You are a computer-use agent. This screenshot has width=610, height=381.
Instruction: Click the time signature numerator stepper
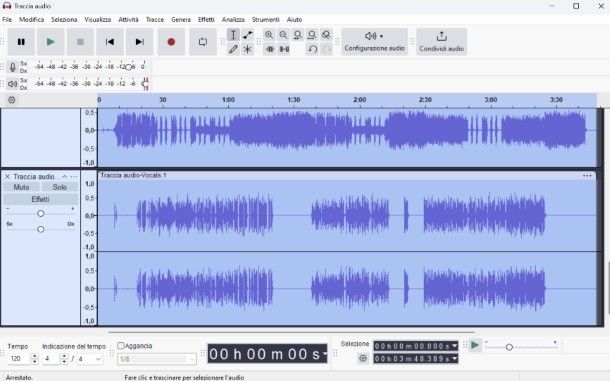point(64,358)
